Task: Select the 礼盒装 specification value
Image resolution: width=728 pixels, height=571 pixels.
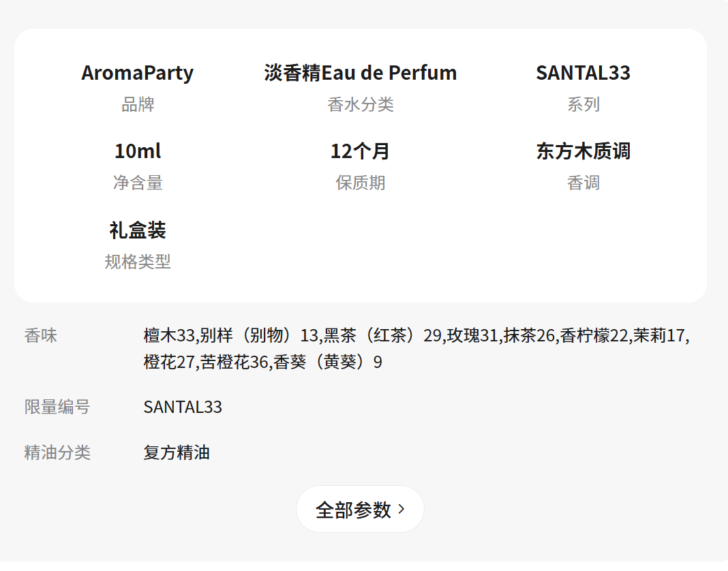Action: pos(138,230)
